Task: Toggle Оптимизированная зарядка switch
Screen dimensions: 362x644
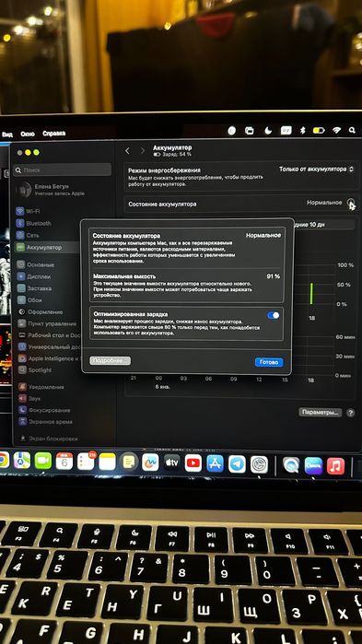Action: 274,315
